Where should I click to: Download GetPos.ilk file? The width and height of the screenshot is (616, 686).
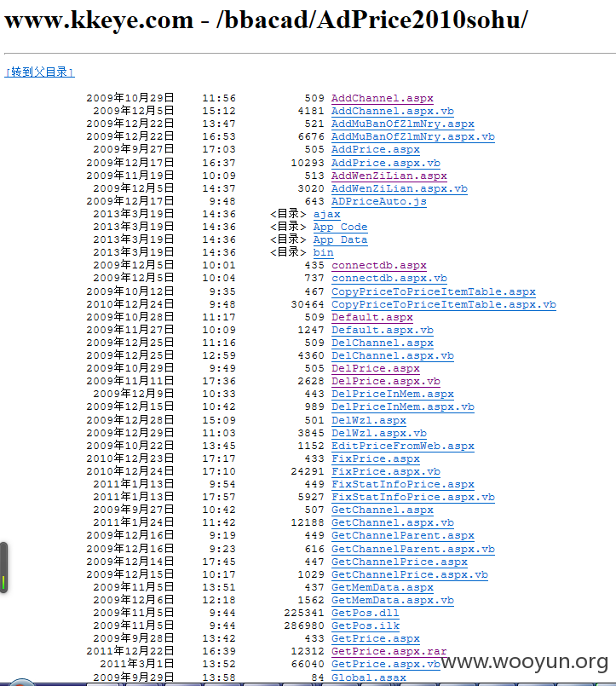coord(366,625)
